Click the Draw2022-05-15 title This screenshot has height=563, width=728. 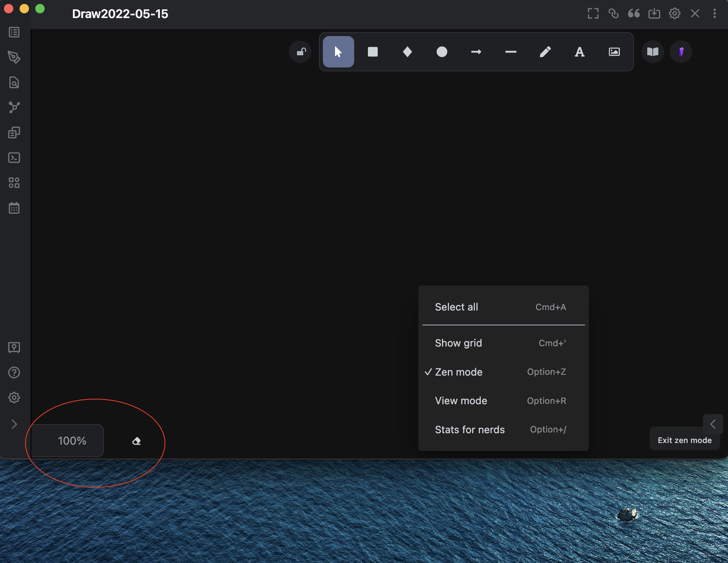(x=120, y=14)
